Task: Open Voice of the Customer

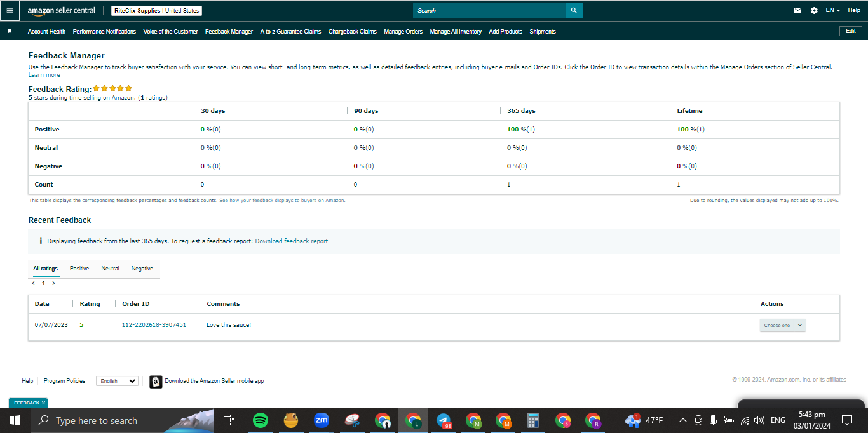Action: pos(170,32)
